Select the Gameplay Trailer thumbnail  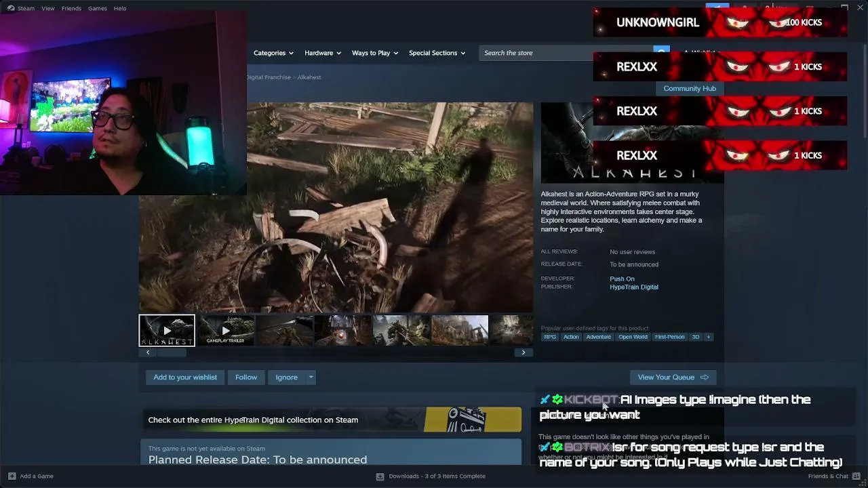click(x=225, y=331)
